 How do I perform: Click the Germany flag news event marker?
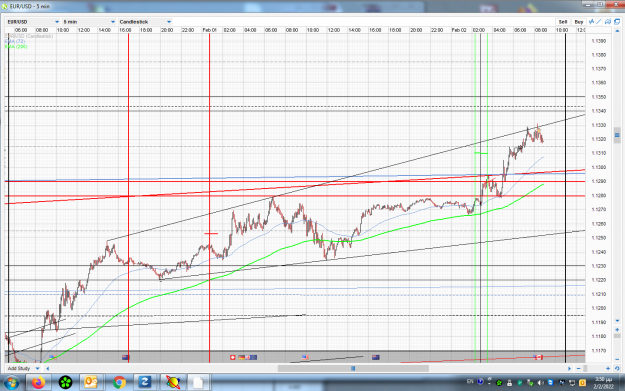[242, 358]
